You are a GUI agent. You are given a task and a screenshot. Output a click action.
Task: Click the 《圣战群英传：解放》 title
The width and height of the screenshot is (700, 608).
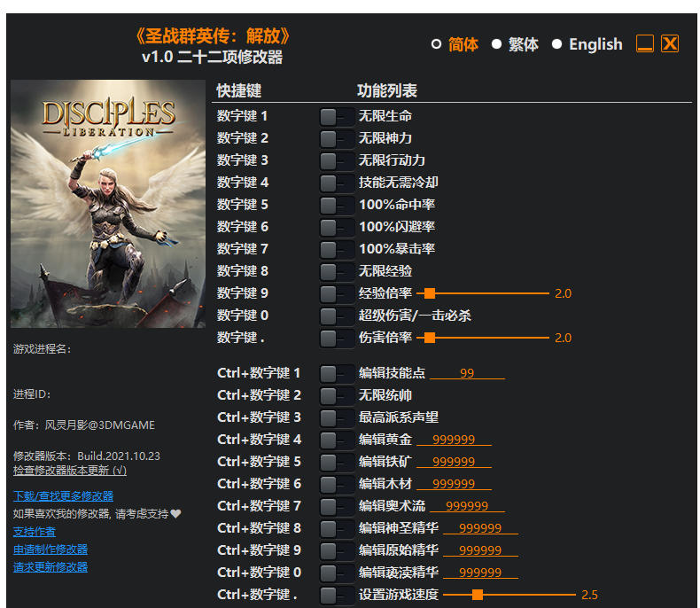(213, 36)
